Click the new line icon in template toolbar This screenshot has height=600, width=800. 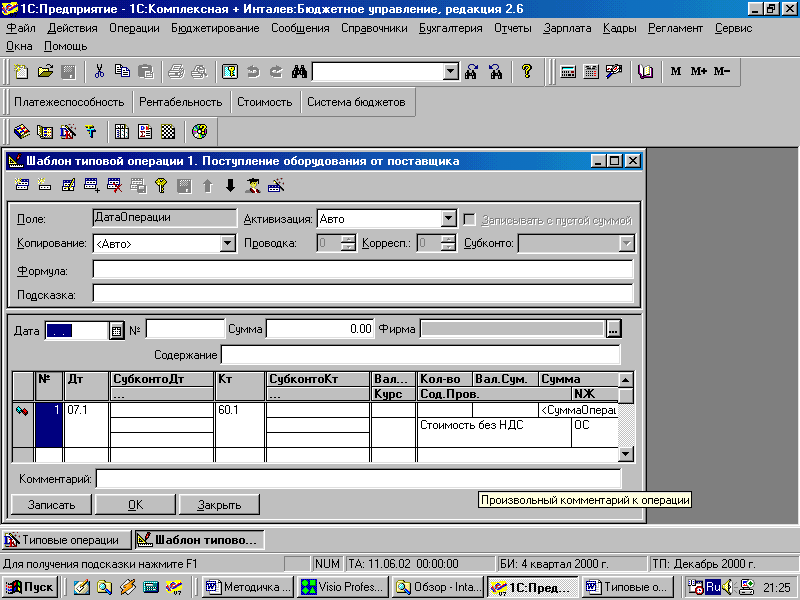coord(44,185)
